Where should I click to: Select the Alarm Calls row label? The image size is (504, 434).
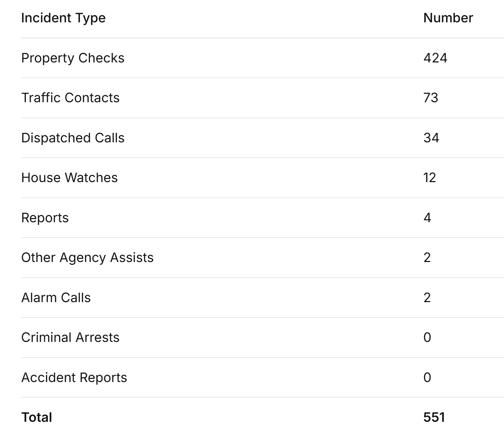[x=56, y=298]
